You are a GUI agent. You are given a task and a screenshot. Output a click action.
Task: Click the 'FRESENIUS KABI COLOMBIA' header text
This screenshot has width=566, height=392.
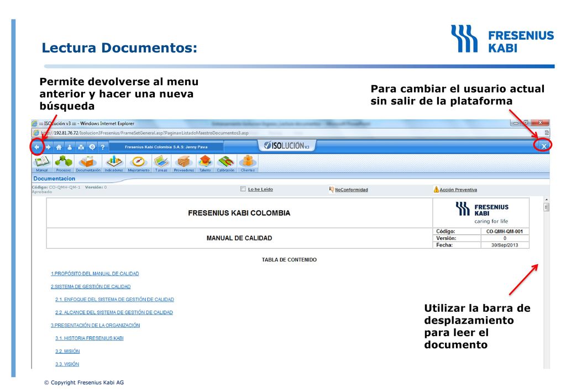239,213
